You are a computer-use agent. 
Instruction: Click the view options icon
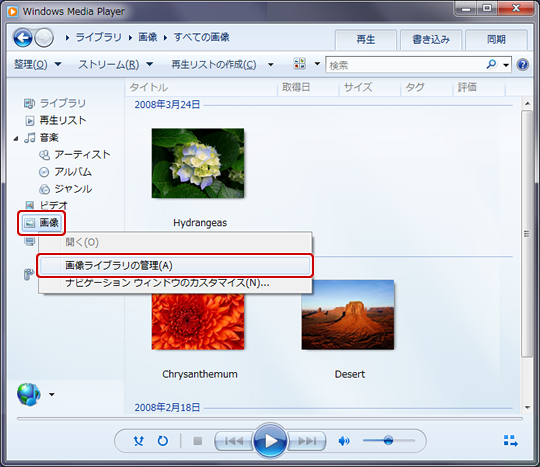pyautogui.click(x=299, y=64)
